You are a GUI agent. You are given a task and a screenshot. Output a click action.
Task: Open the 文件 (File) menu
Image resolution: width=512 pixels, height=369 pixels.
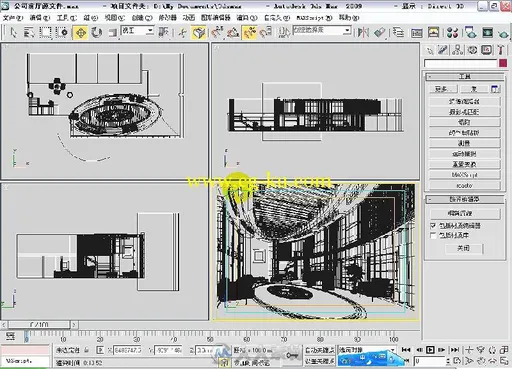(13, 18)
